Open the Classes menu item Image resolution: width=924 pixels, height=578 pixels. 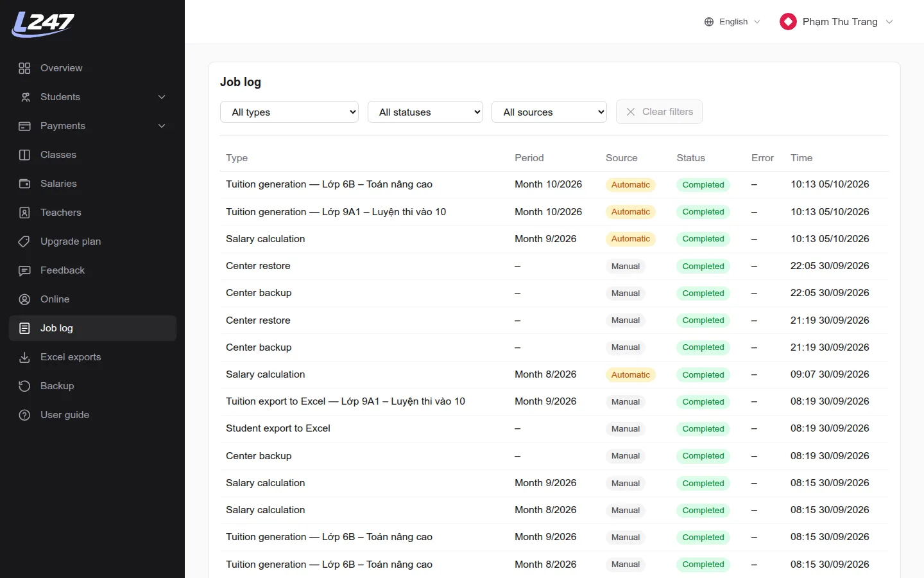(92, 155)
